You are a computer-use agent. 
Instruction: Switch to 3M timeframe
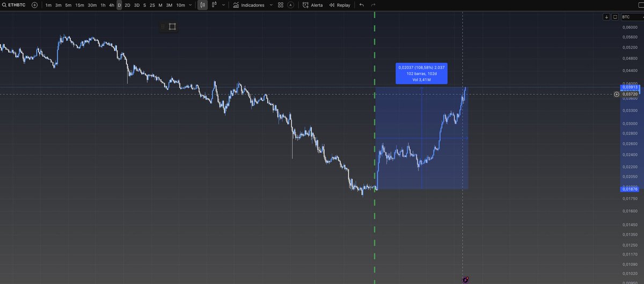click(169, 5)
